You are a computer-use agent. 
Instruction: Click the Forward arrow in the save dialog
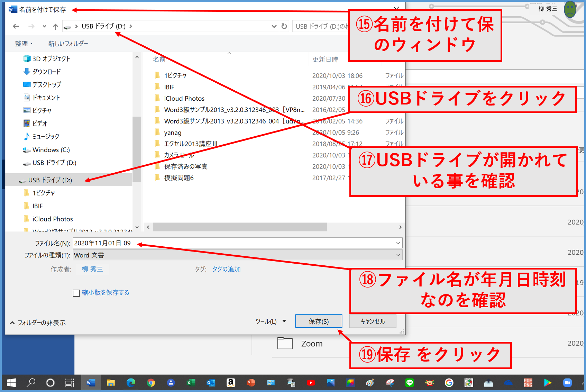[31, 26]
